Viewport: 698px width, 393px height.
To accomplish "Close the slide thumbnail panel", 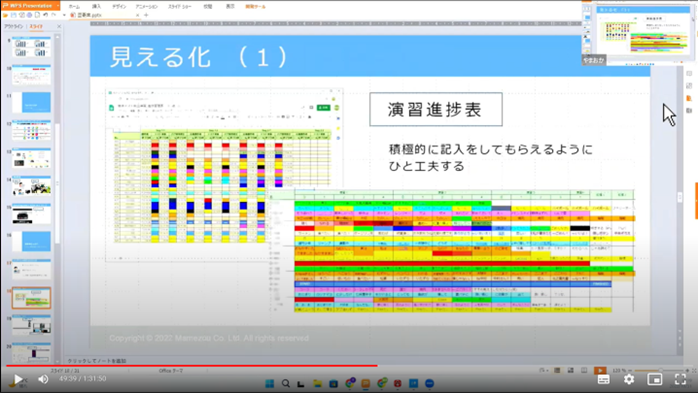I will [59, 27].
